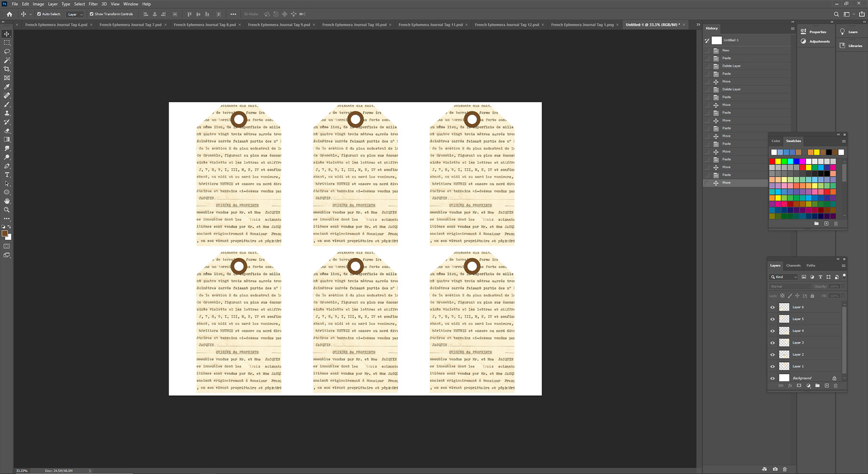The image size is (868, 474).
Task: Select the Frame tool
Action: pos(7,78)
